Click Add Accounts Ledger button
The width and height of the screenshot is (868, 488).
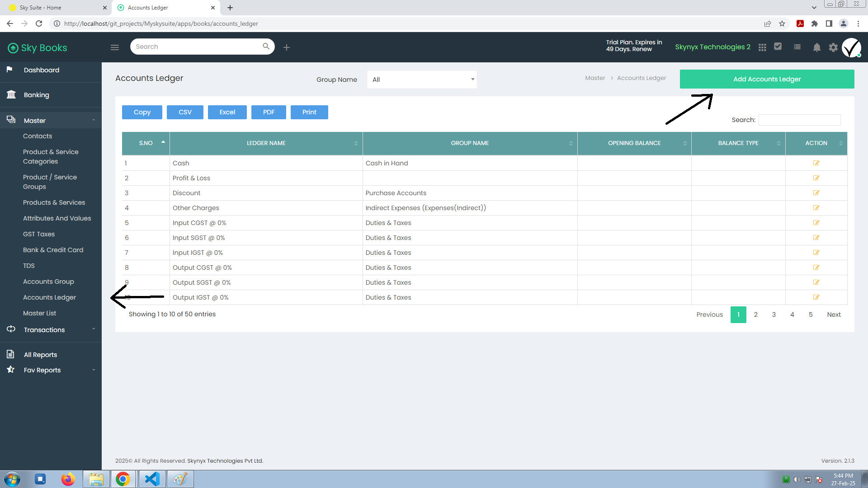point(767,79)
